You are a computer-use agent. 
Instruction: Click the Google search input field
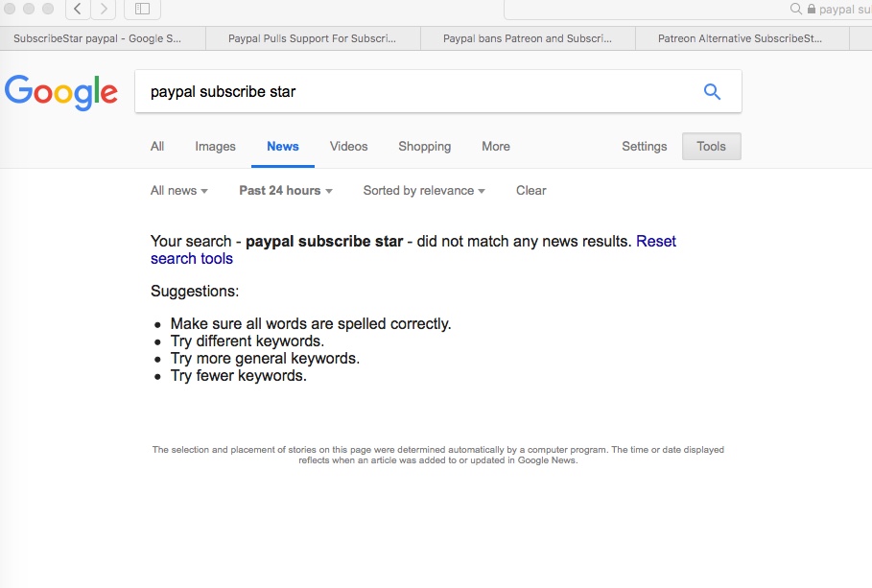pos(412,92)
